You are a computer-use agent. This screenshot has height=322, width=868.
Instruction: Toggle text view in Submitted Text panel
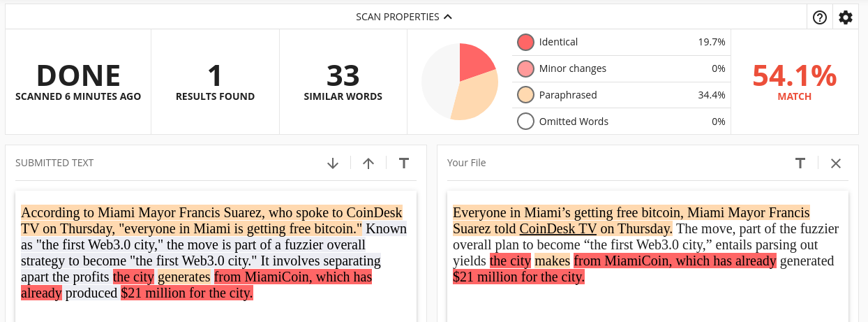[x=403, y=163]
